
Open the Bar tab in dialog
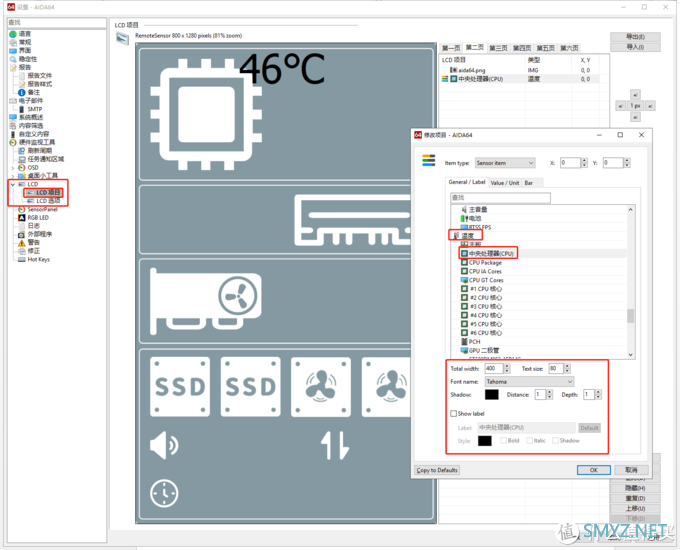click(529, 183)
